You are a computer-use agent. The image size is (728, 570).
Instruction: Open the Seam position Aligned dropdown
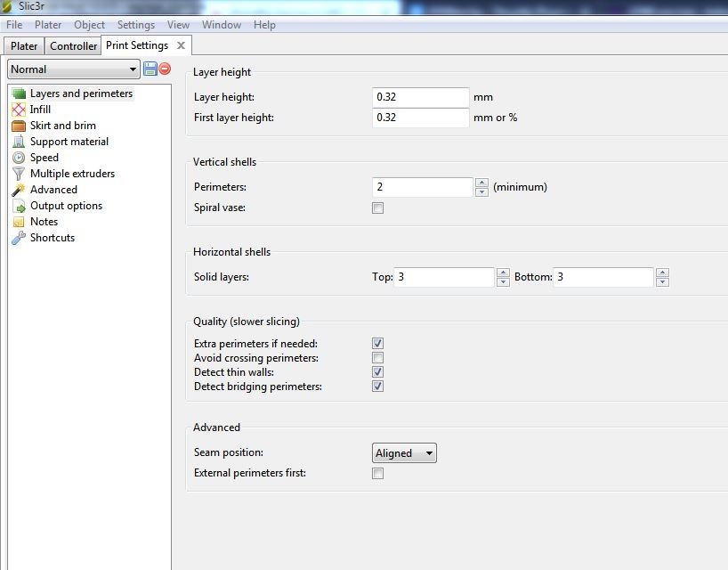point(404,453)
